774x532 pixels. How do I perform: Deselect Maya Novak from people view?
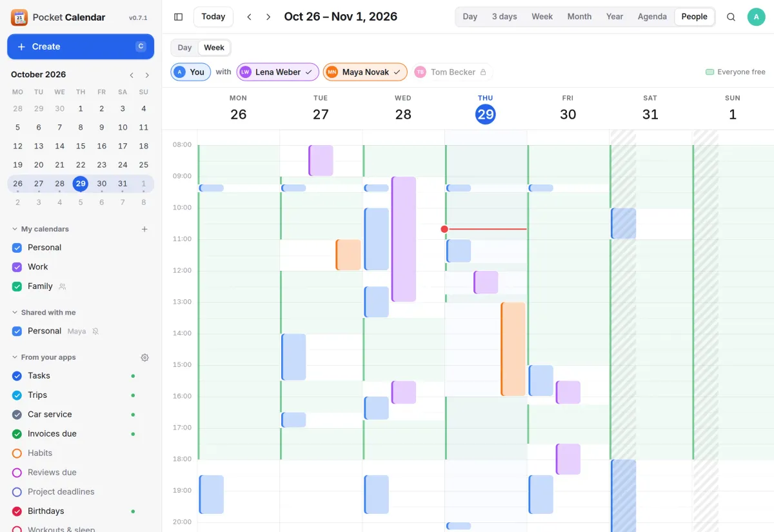365,72
